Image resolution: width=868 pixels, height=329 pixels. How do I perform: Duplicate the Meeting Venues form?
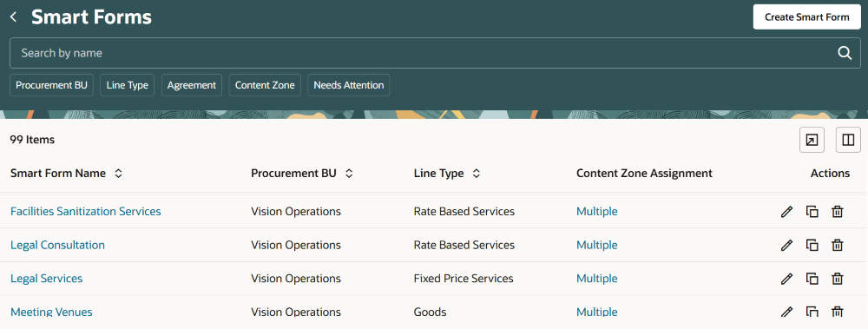coord(812,312)
